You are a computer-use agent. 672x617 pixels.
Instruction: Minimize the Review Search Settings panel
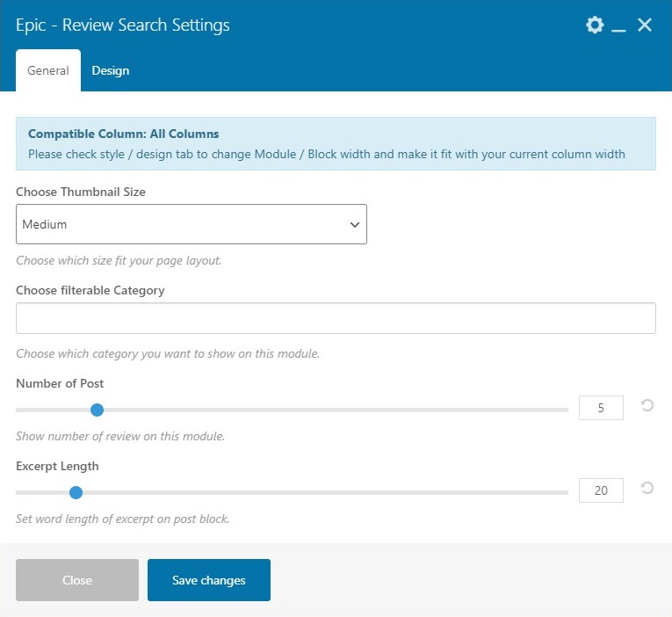(618, 26)
